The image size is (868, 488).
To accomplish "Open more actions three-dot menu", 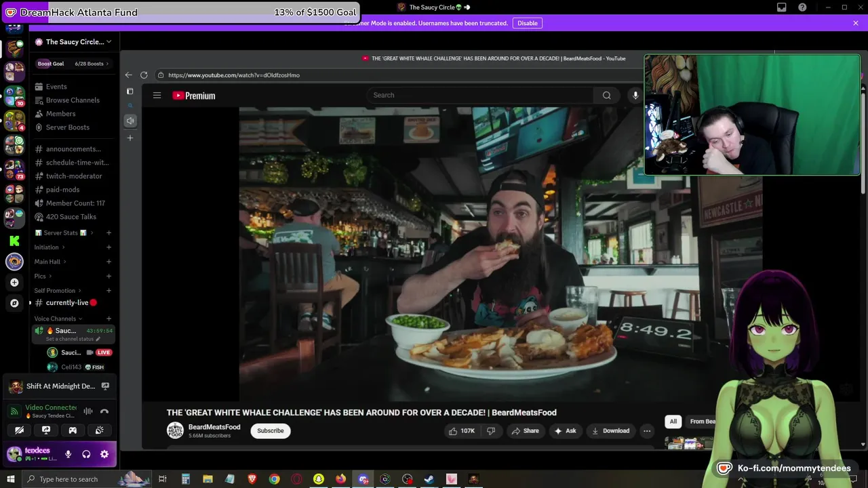I will coord(647,430).
